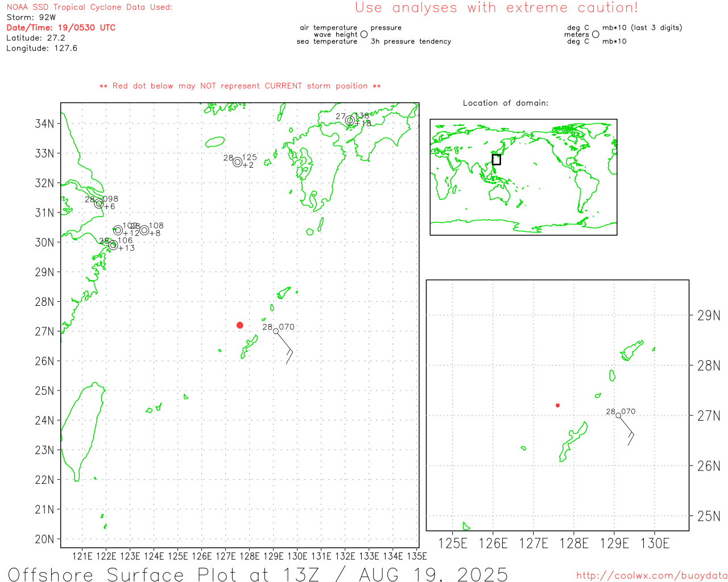
Task: Open the world location-of-domain map thumbnail
Action: 523,177
